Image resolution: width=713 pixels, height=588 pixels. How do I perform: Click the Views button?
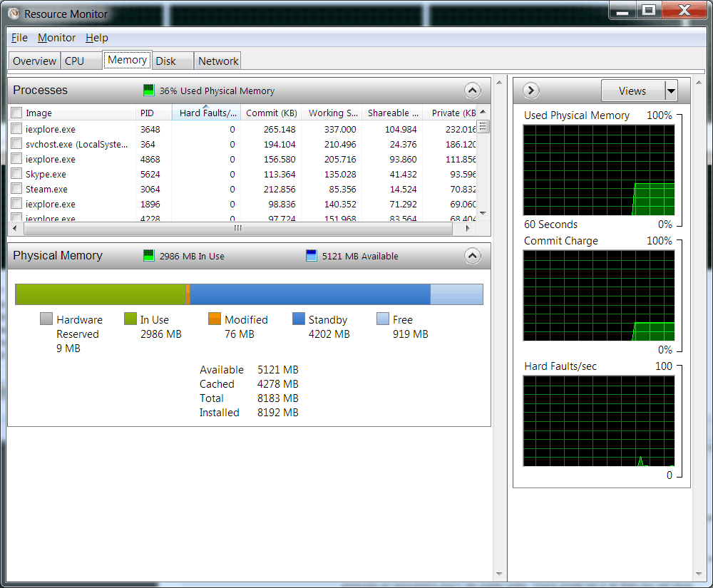point(633,91)
